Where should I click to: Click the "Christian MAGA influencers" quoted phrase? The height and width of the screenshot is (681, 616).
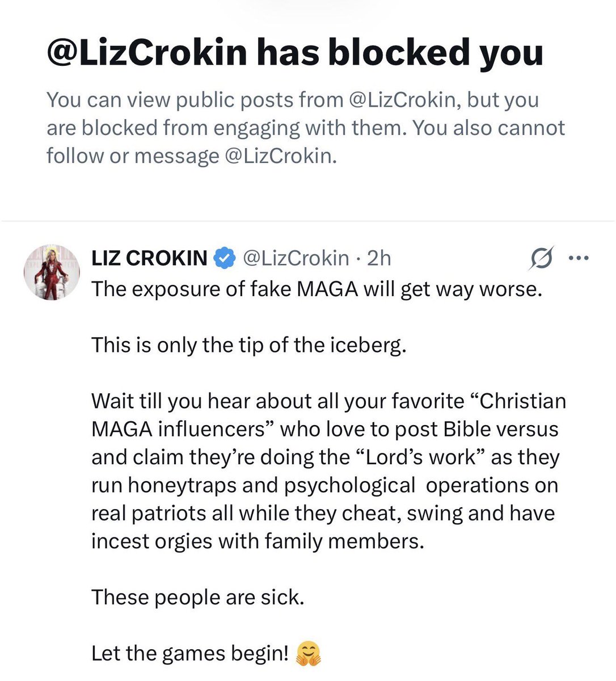click(329, 415)
